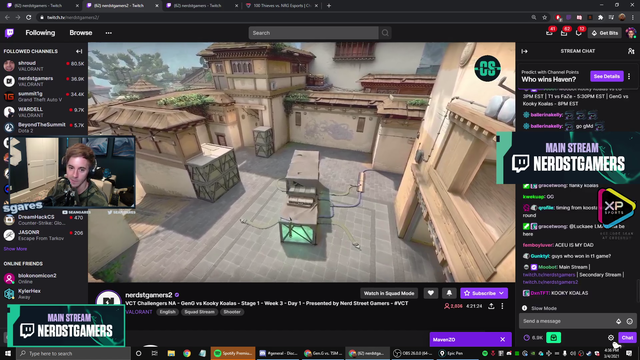640x360 pixels.
Task: Open nerdstgamers channel in sidebar
Action: (x=44, y=81)
